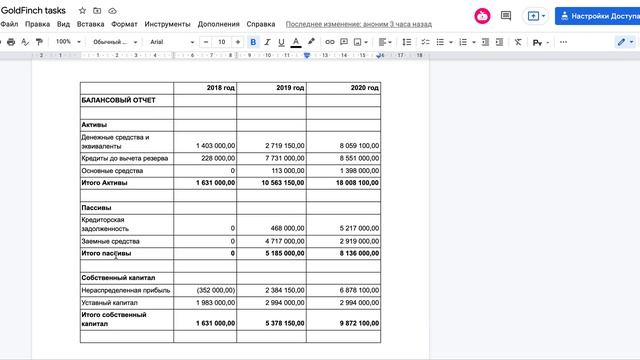Toggle underline formatting

tap(281, 42)
